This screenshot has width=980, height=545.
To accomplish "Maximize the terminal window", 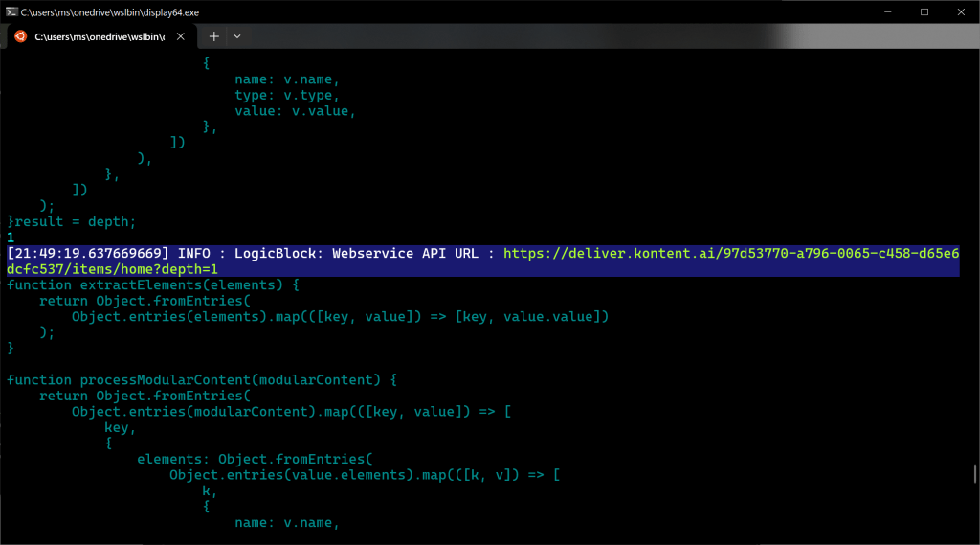I will point(924,11).
